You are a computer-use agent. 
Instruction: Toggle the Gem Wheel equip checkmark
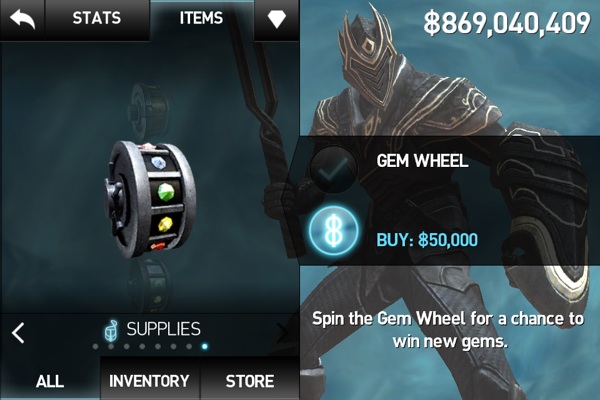[334, 169]
